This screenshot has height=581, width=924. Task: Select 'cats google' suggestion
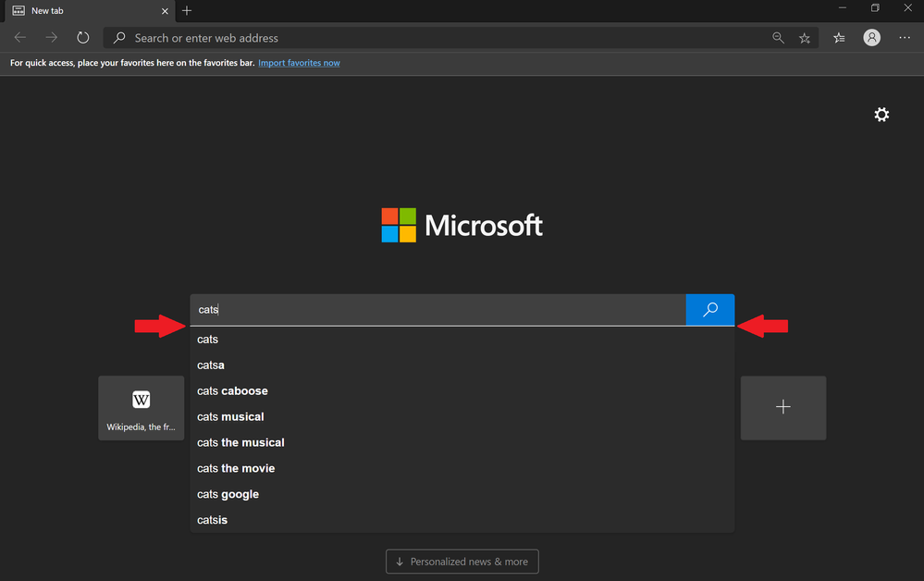(x=462, y=494)
